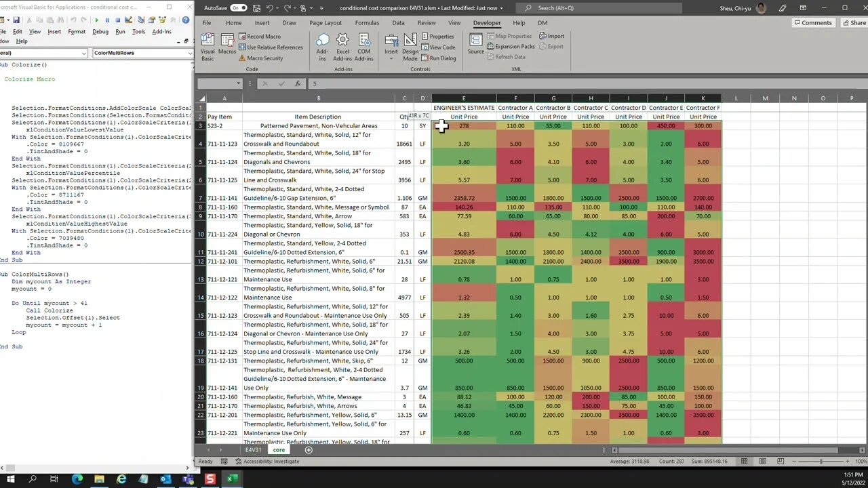Open the Format menu in VBA editor
The width and height of the screenshot is (868, 488).
(x=77, y=32)
